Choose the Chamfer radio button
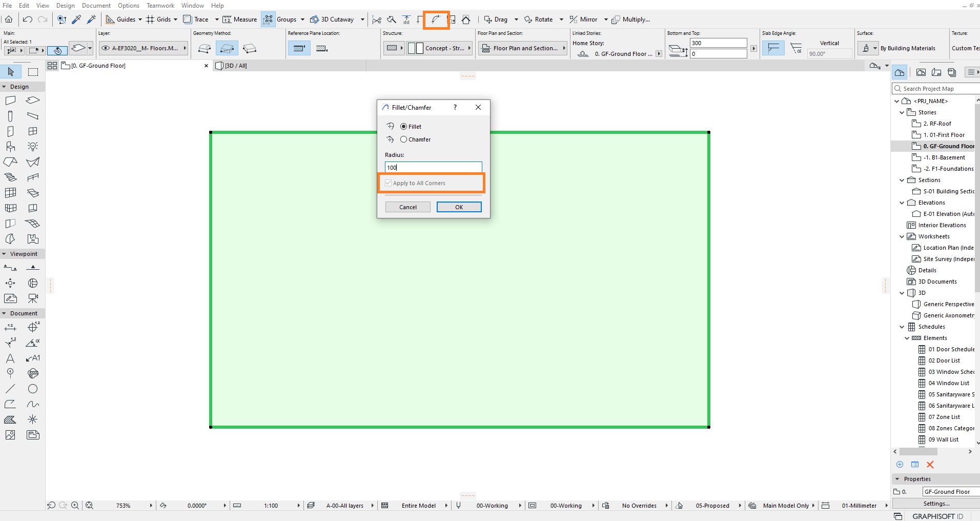Viewport: 980px width, 521px height. tap(403, 139)
